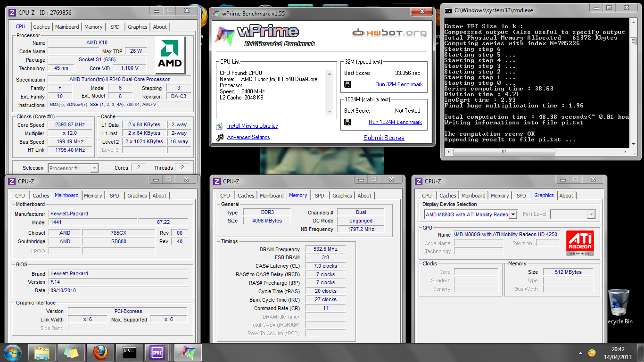This screenshot has height=362, width=644.
Task: Click Submit Scores link
Action: [x=384, y=138]
